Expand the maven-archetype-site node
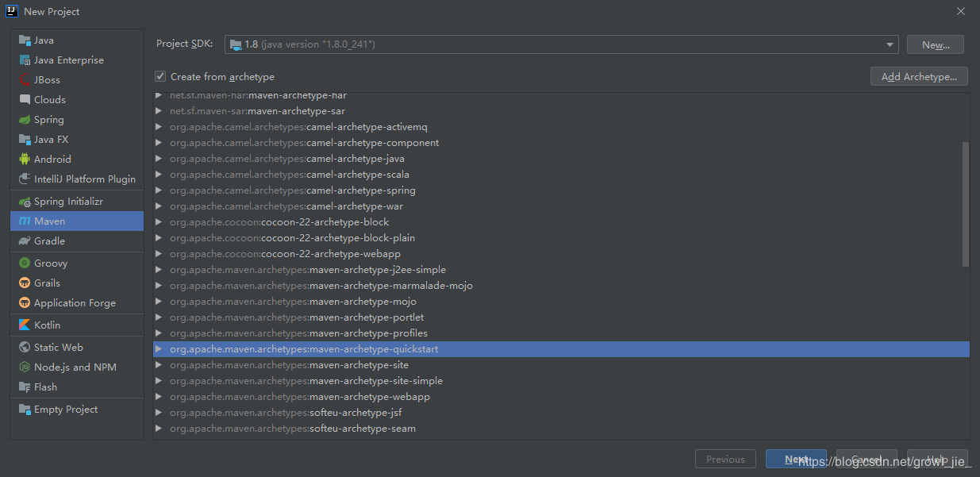 (159, 365)
